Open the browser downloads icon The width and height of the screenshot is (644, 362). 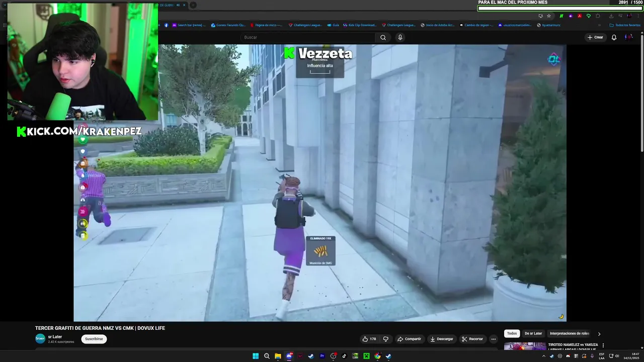click(611, 16)
